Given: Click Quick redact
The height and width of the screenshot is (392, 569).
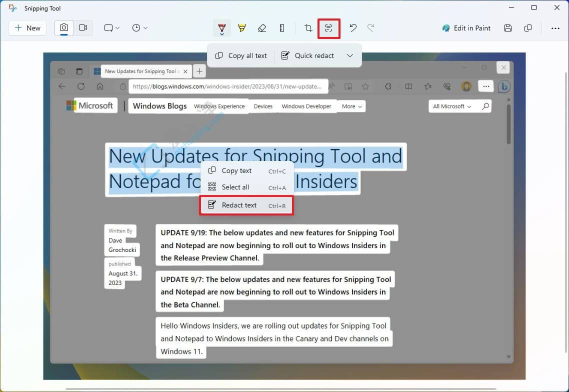Looking at the screenshot, I should click(307, 55).
